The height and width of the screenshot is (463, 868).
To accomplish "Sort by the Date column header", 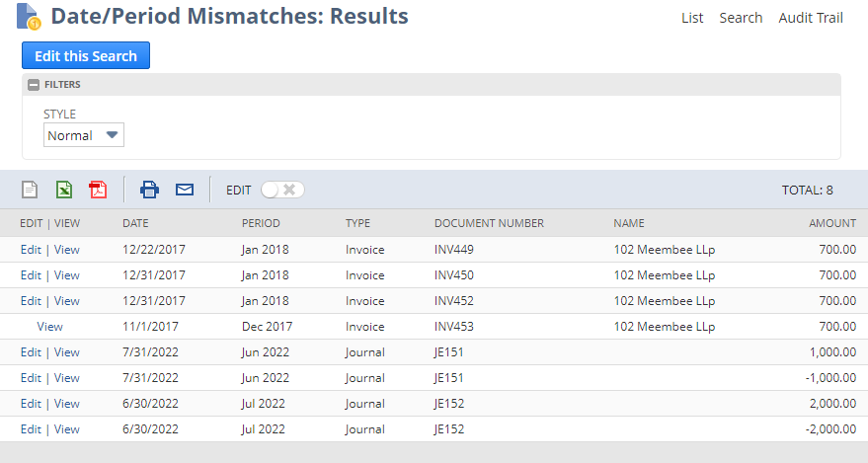I will point(135,223).
